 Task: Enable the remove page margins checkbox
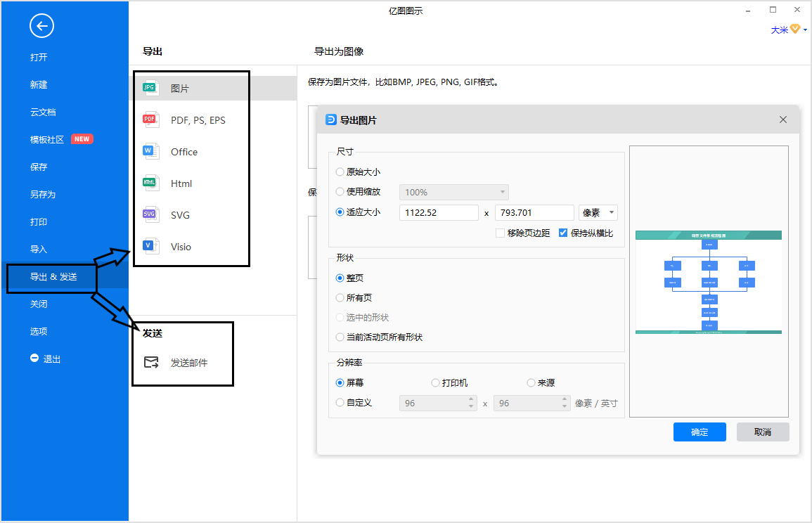(x=501, y=233)
